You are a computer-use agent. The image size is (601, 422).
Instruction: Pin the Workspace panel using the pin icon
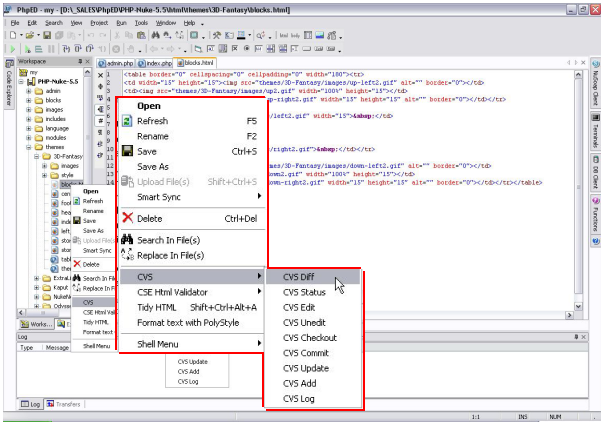click(x=80, y=61)
